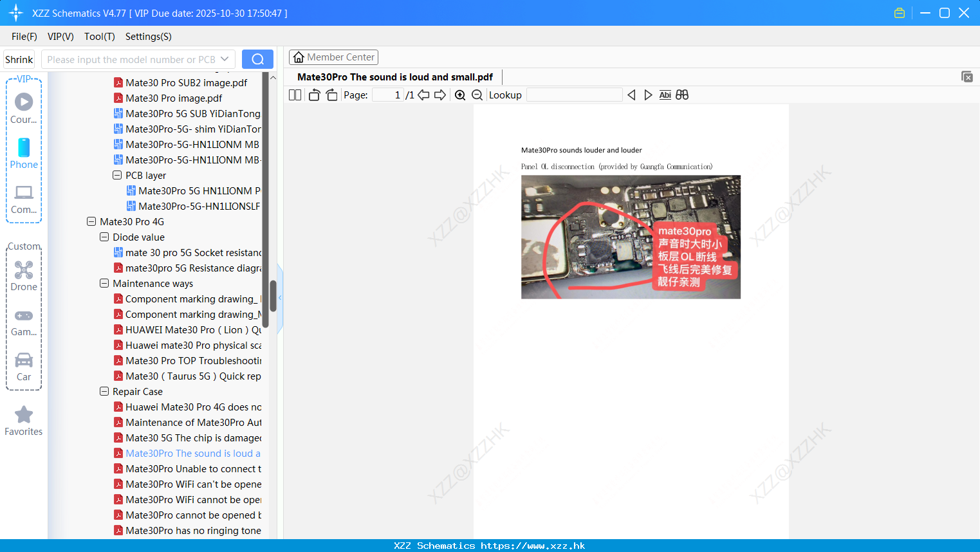Open the Tool(T) menu
Screen dimensions: 980x552
point(100,37)
